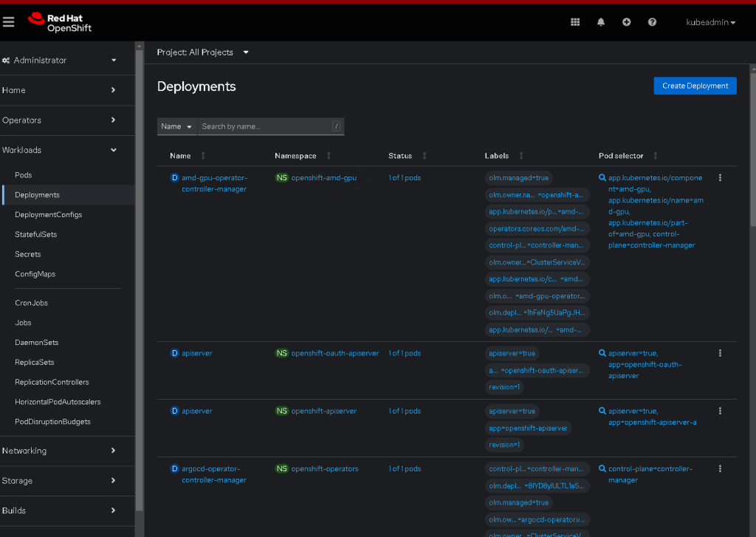Click the sidebar vertical scrollbar
The height and width of the screenshot is (537, 756).
140,280
